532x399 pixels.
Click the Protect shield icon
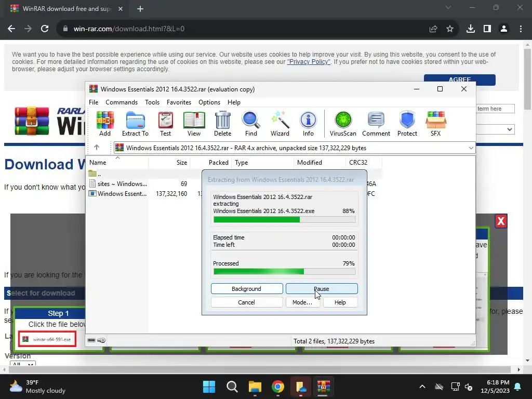407,124
